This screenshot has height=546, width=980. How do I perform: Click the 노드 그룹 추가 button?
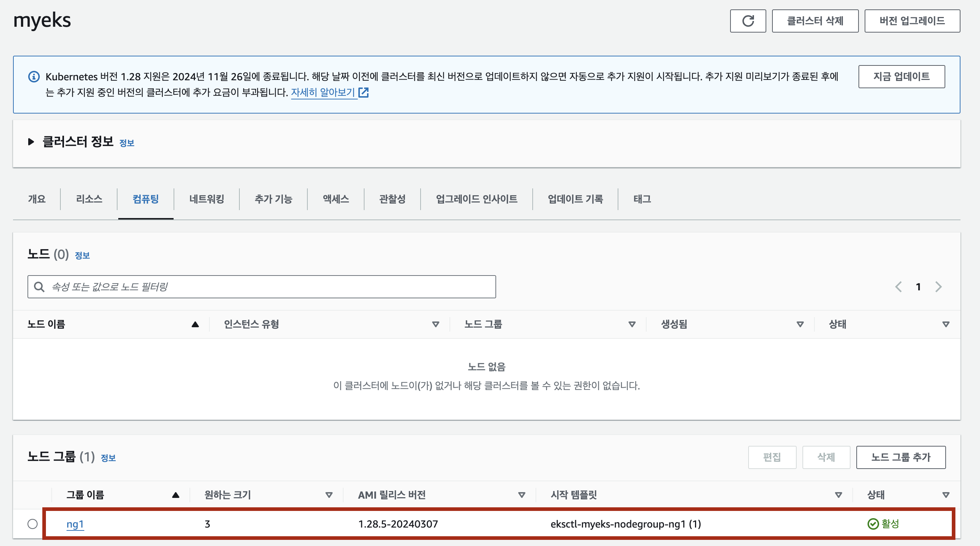point(900,457)
